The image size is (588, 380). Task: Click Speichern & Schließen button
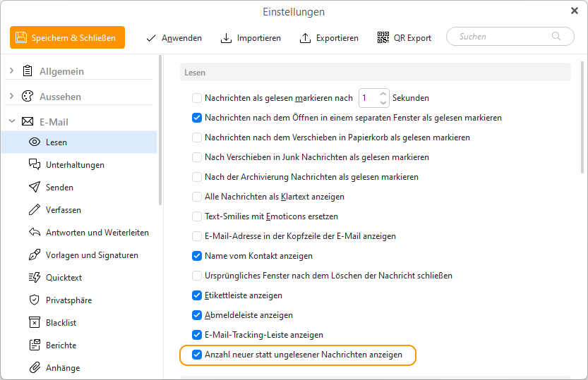(x=68, y=37)
